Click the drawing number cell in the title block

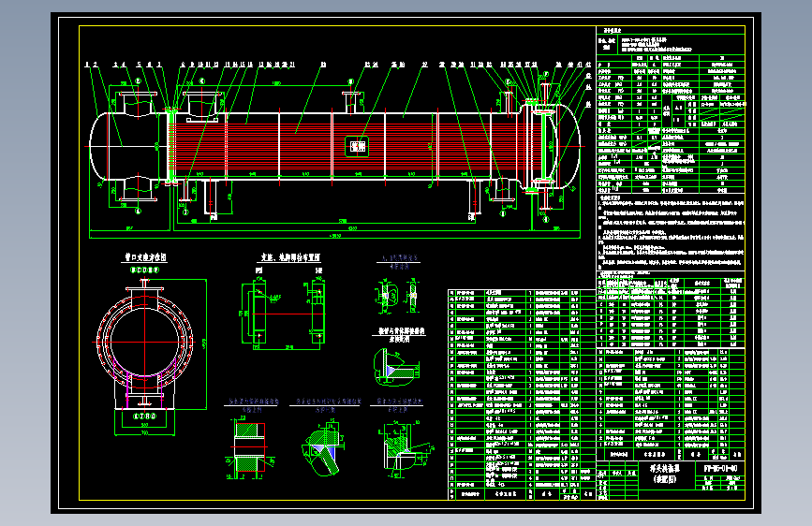pyautogui.click(x=720, y=469)
